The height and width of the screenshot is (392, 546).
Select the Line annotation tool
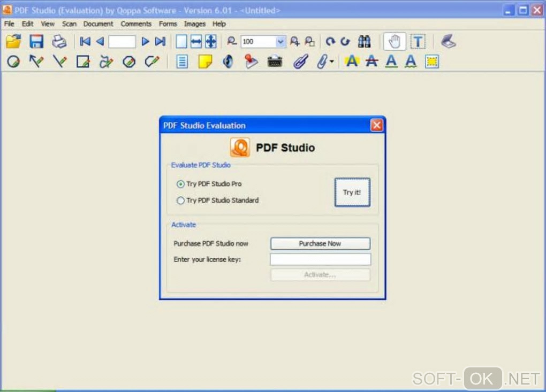point(59,62)
